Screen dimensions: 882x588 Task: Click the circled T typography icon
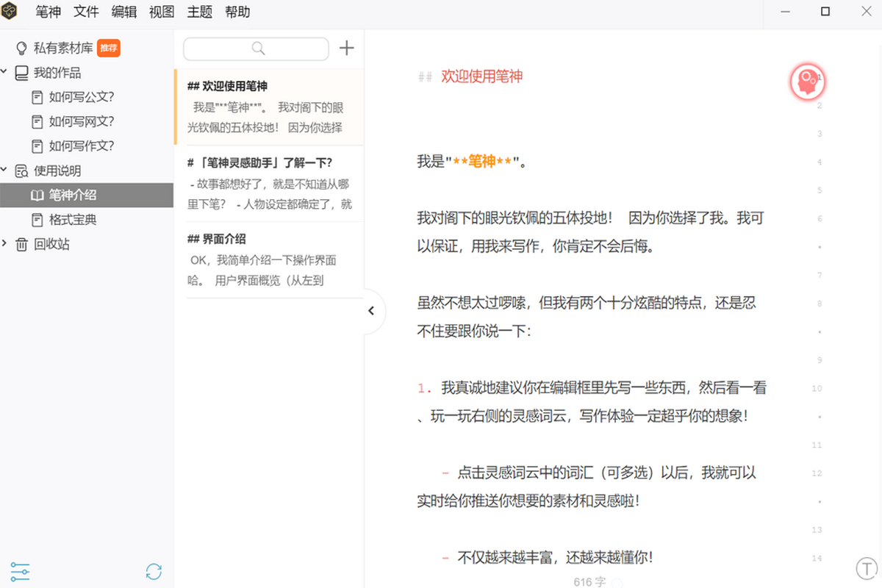pos(867,568)
